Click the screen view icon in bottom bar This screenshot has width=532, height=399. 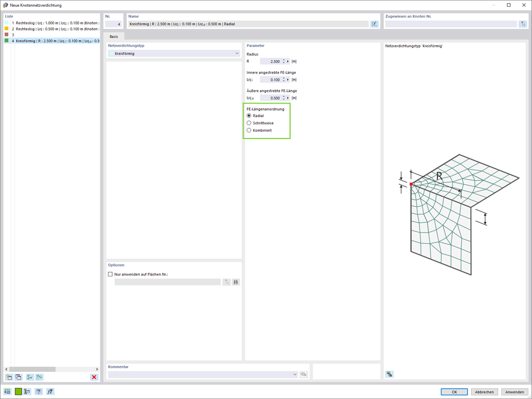point(39,392)
